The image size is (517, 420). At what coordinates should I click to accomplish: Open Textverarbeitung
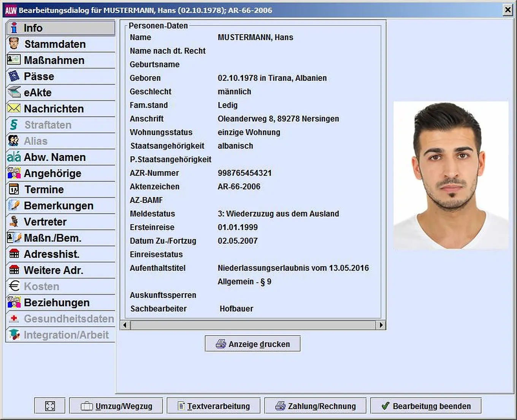[x=214, y=406]
